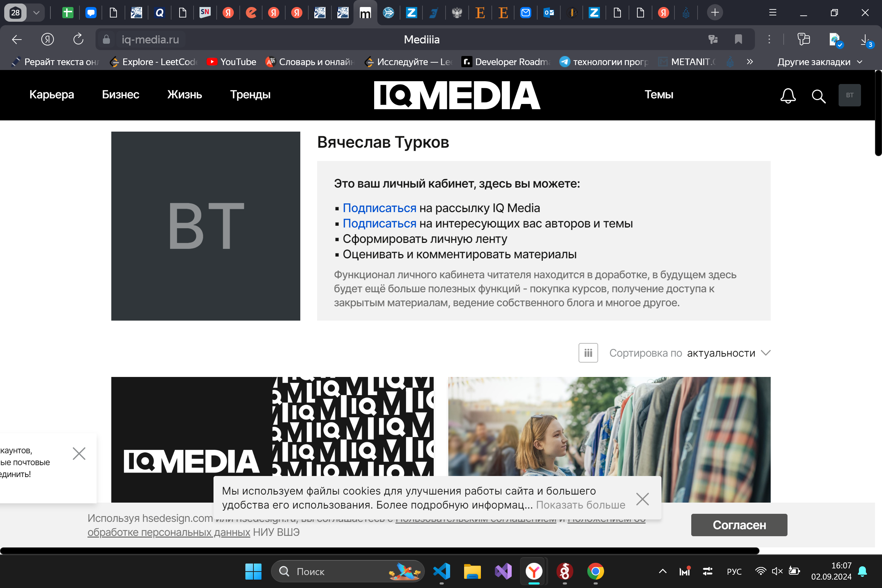
Task: Open the IQ MEDIA article thumbnail
Action: pyautogui.click(x=272, y=427)
